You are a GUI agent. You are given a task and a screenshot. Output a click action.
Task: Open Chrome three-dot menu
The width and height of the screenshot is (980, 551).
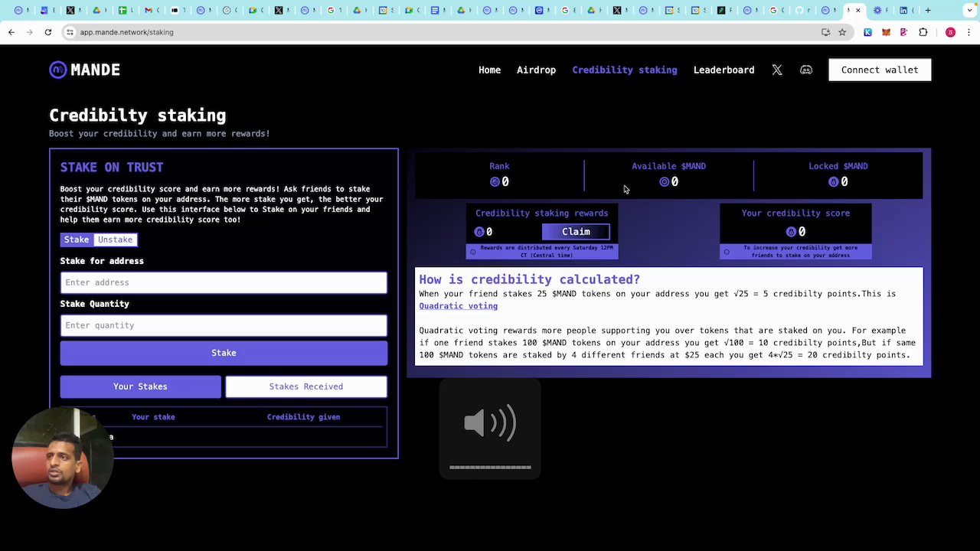969,32
